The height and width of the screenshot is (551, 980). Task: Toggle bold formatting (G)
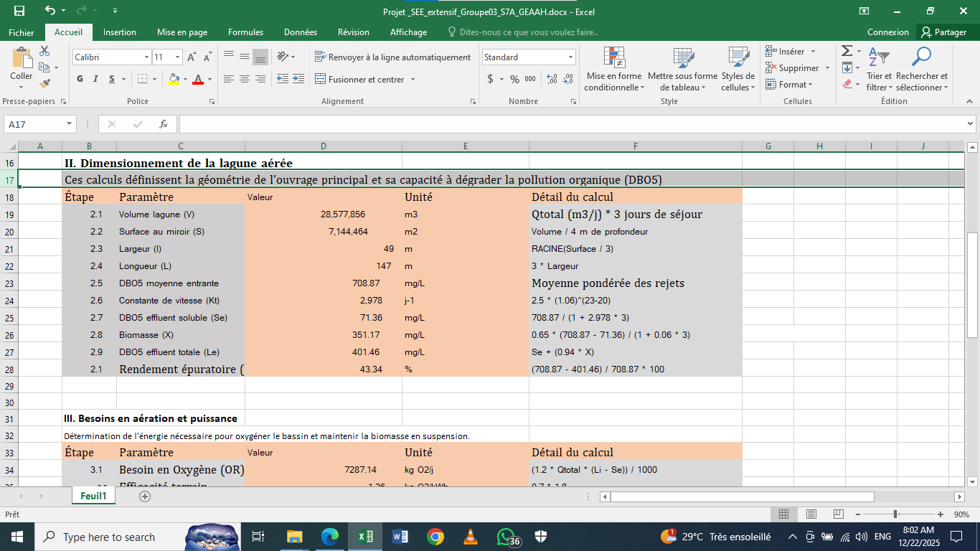click(x=80, y=79)
